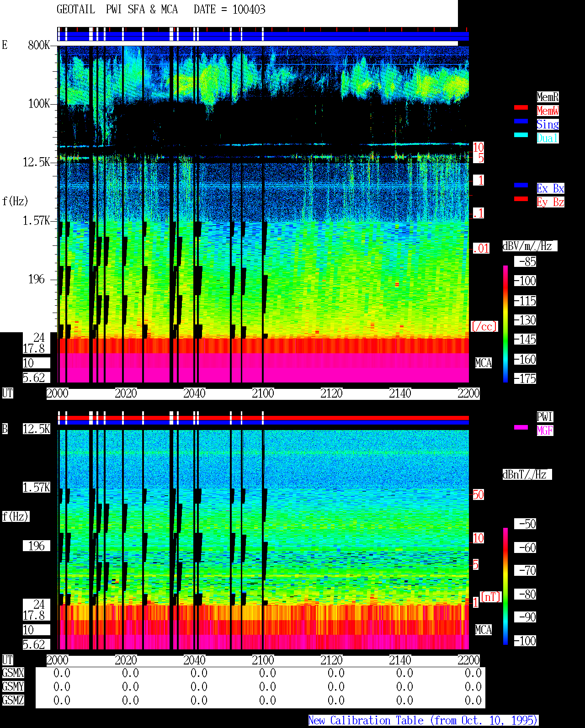Viewport: 585px width, 728px height.
Task: Click the blue Ex Bx legend swatch
Action: pos(521,185)
